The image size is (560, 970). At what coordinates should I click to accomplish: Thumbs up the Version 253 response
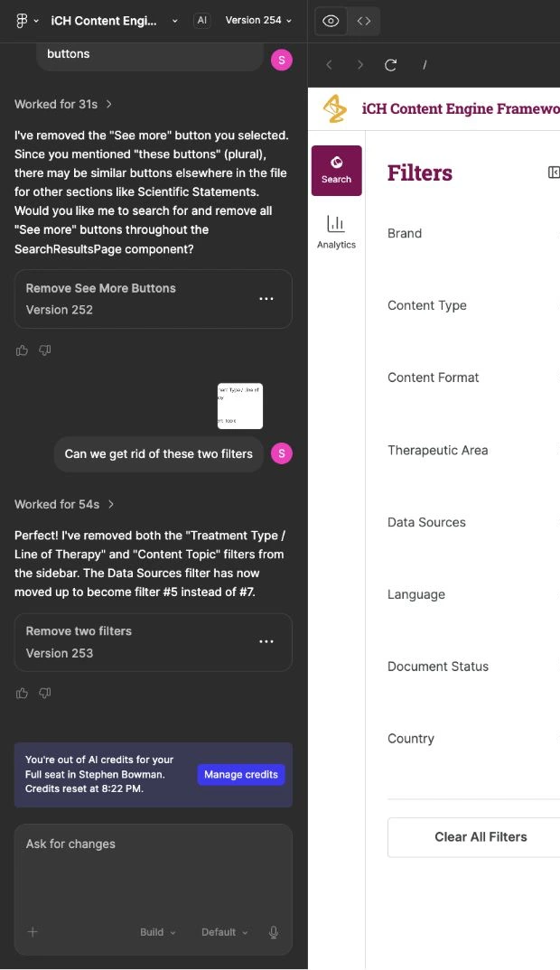22,694
